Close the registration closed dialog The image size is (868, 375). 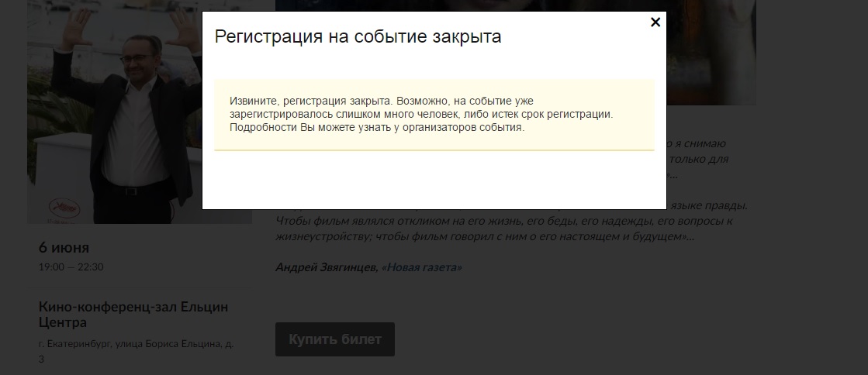pos(655,22)
